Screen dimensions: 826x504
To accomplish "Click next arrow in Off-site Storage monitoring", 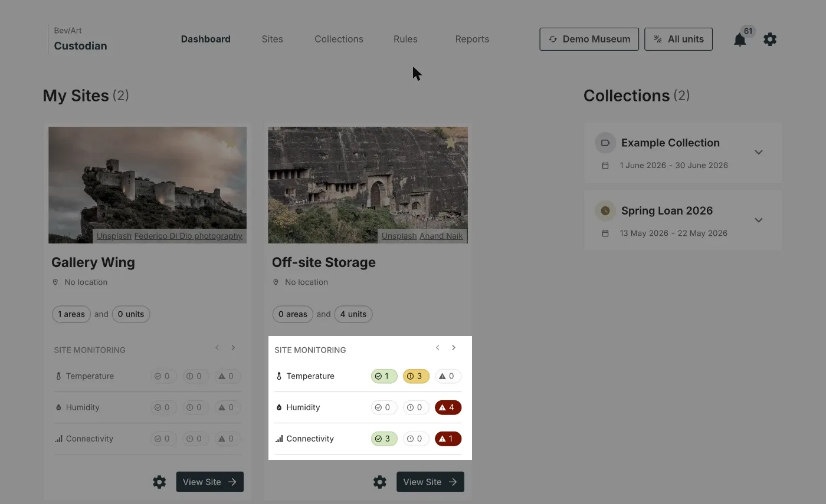I will (x=454, y=348).
